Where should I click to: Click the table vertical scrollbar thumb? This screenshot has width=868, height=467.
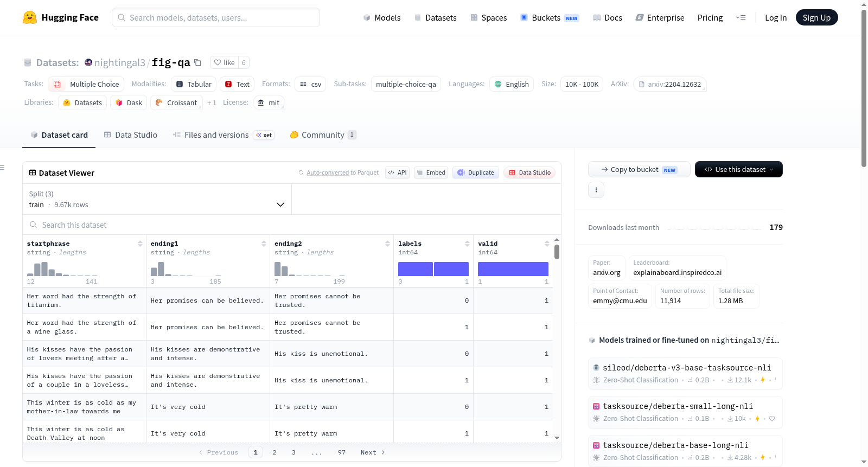[557, 252]
